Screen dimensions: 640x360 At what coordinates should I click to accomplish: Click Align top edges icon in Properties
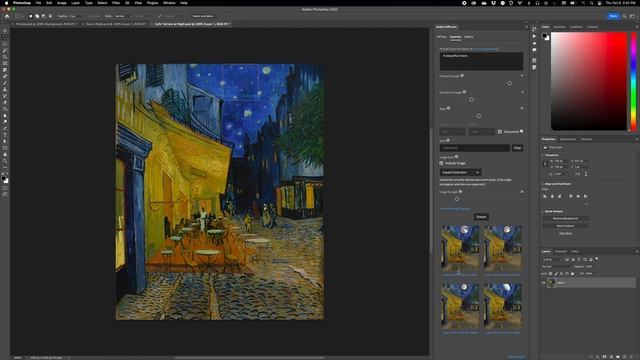(571, 196)
